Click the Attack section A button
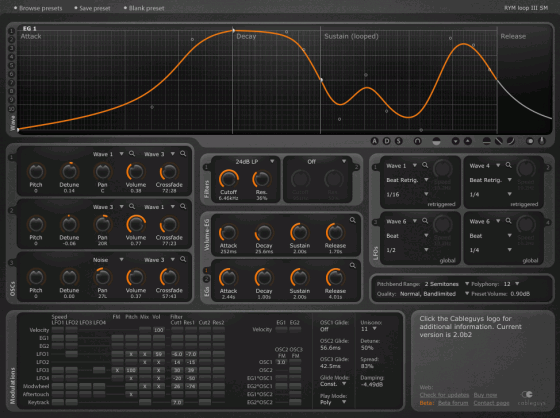560x418 pixels. click(374, 141)
